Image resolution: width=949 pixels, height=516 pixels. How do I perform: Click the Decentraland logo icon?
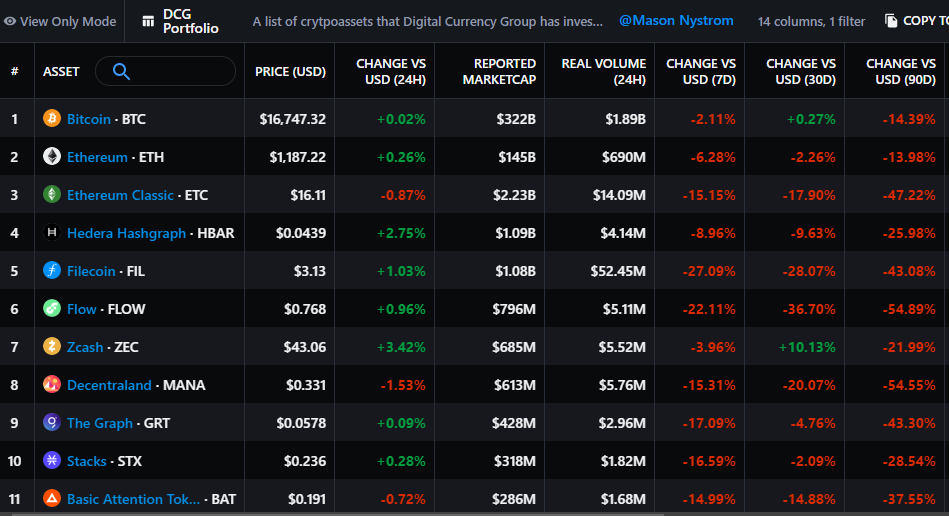pyautogui.click(x=51, y=385)
